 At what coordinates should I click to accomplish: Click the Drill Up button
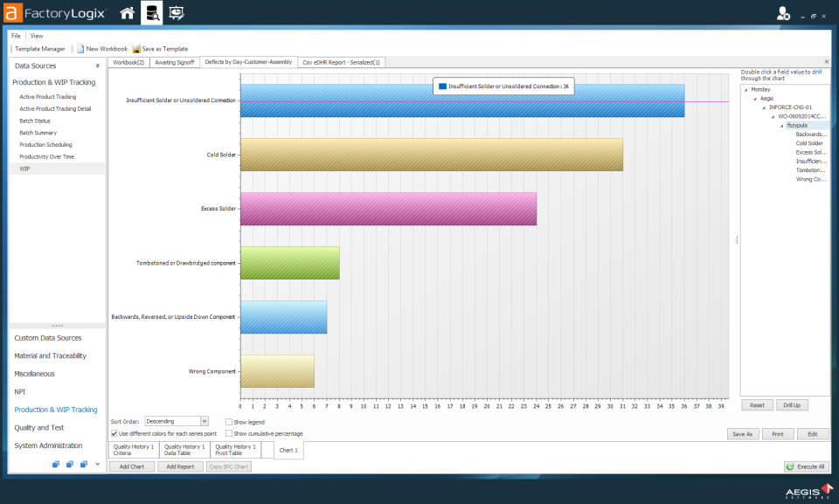(x=793, y=404)
